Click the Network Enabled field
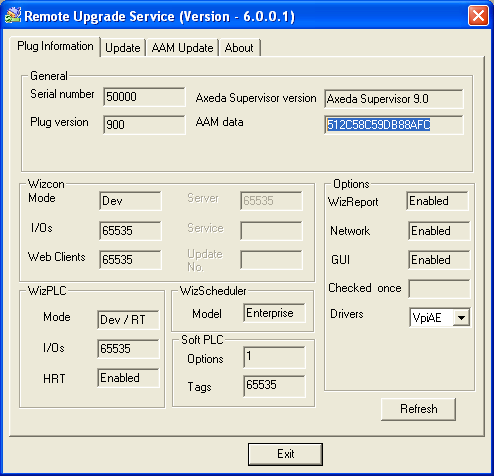The height and width of the screenshot is (476, 494). (439, 231)
